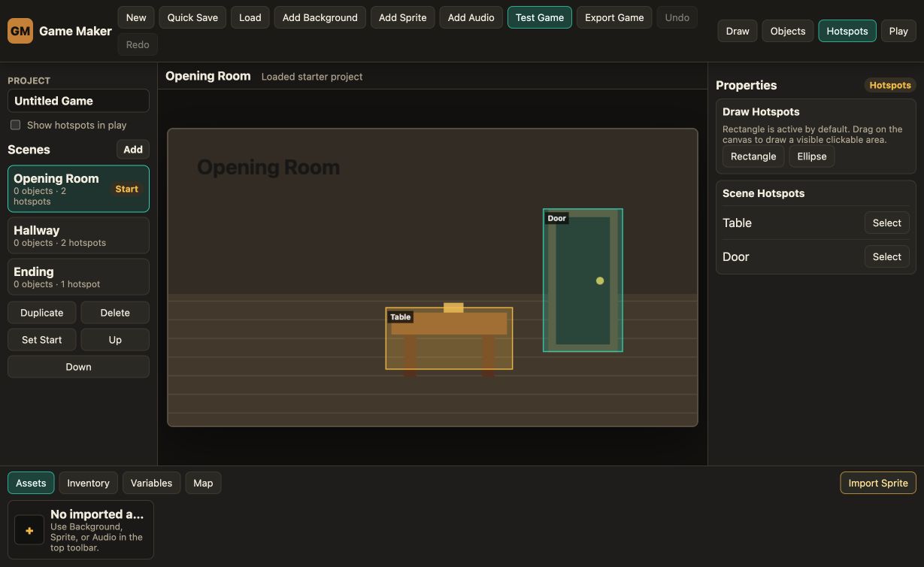Viewport: 924px width, 567px height.
Task: Open the Variables bottom tab
Action: tap(151, 483)
